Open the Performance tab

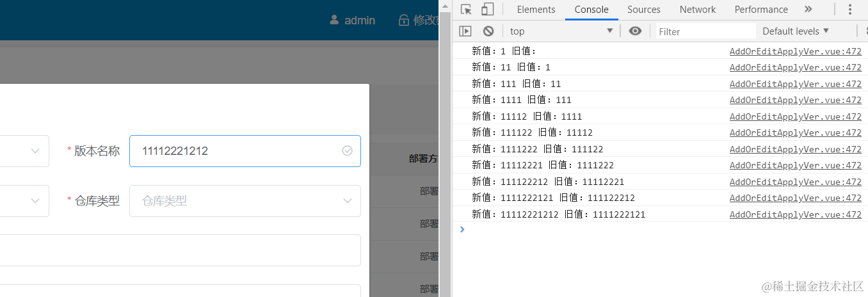tap(761, 9)
